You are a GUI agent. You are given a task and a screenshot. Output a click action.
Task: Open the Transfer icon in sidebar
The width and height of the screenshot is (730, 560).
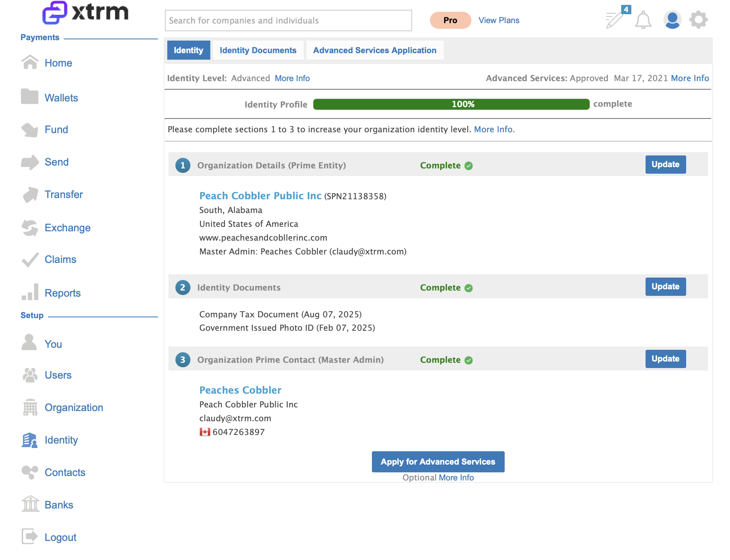click(30, 195)
